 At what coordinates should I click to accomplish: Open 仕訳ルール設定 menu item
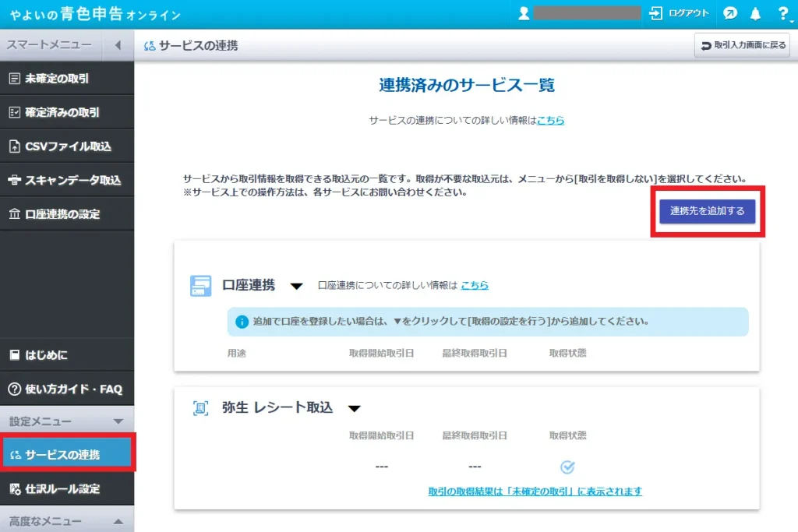tap(67, 488)
